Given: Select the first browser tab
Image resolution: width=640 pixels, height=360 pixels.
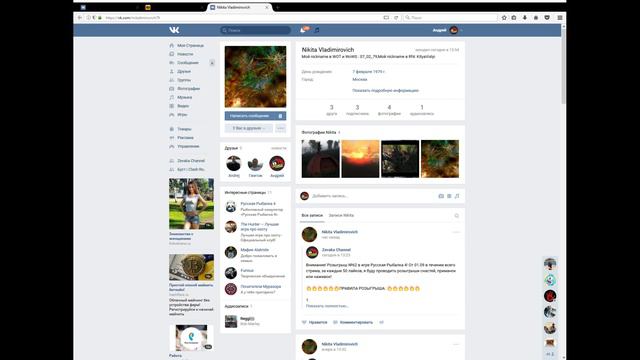Looking at the screenshot, I should (x=108, y=7).
